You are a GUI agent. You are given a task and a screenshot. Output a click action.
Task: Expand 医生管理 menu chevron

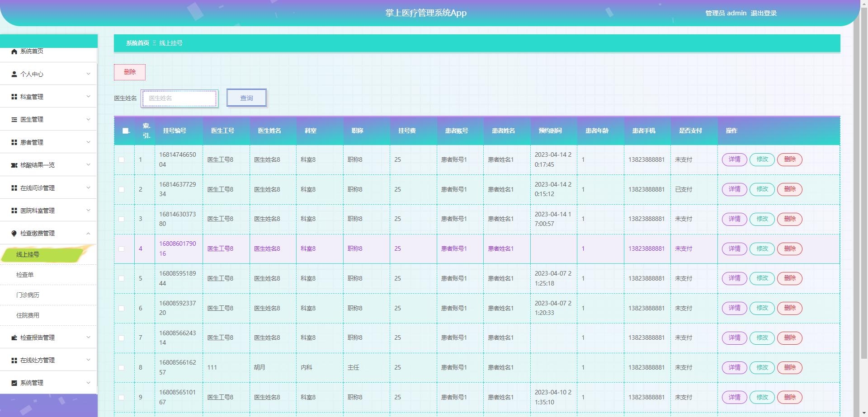(x=88, y=119)
